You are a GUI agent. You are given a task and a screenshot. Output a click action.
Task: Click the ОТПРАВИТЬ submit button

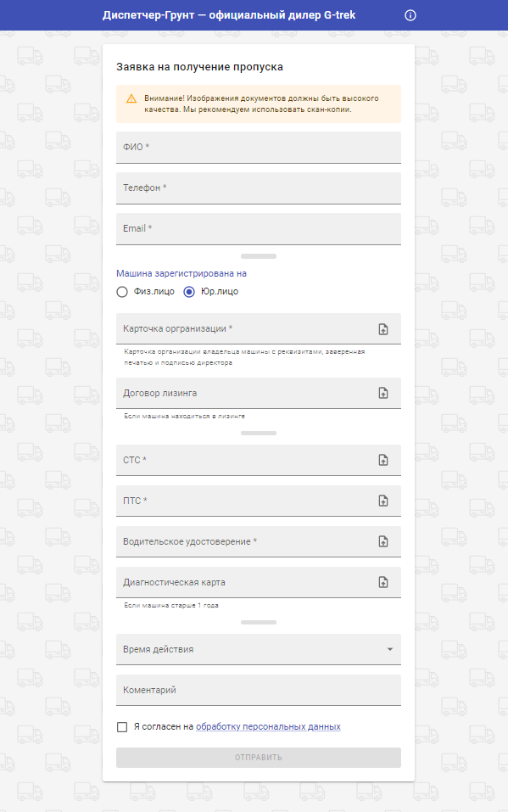pyautogui.click(x=259, y=758)
